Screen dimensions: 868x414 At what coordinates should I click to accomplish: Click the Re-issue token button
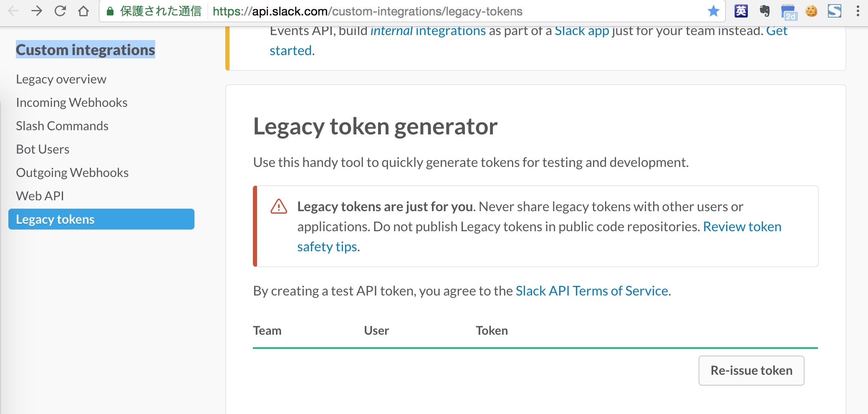(x=751, y=370)
